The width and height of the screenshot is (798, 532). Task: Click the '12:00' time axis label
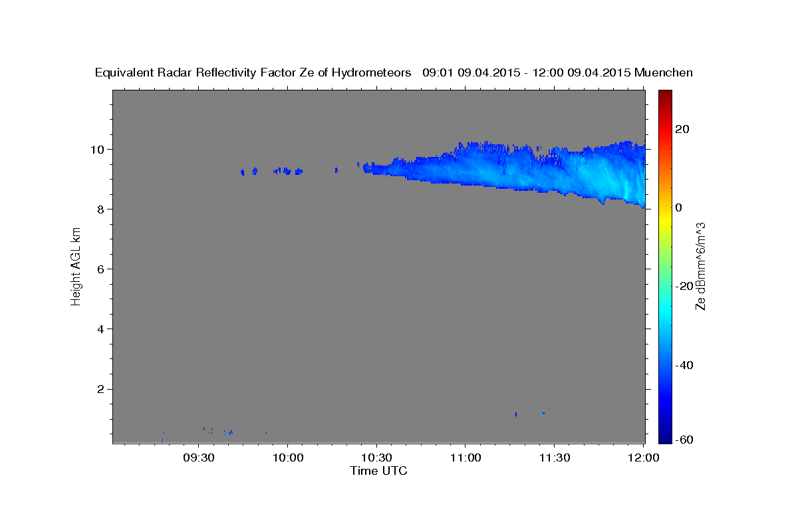pyautogui.click(x=642, y=458)
